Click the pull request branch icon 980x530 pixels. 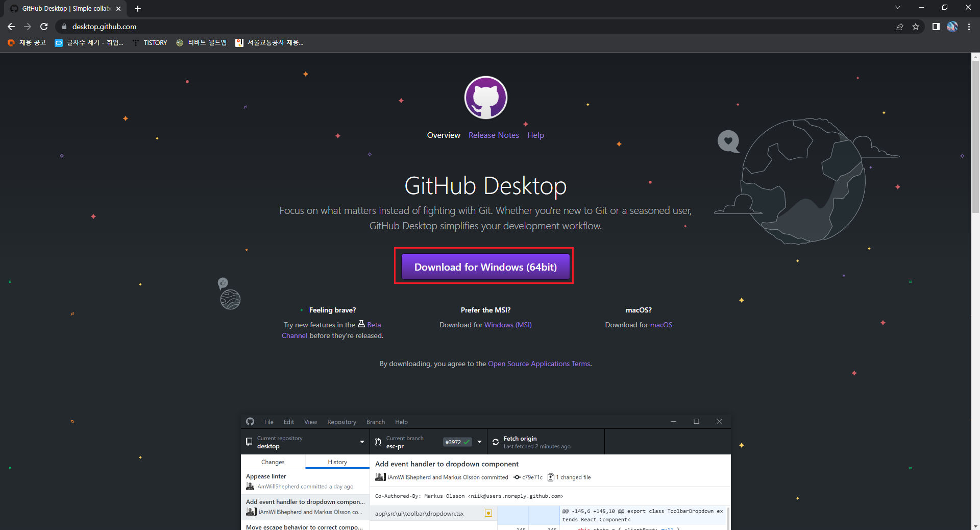(378, 442)
